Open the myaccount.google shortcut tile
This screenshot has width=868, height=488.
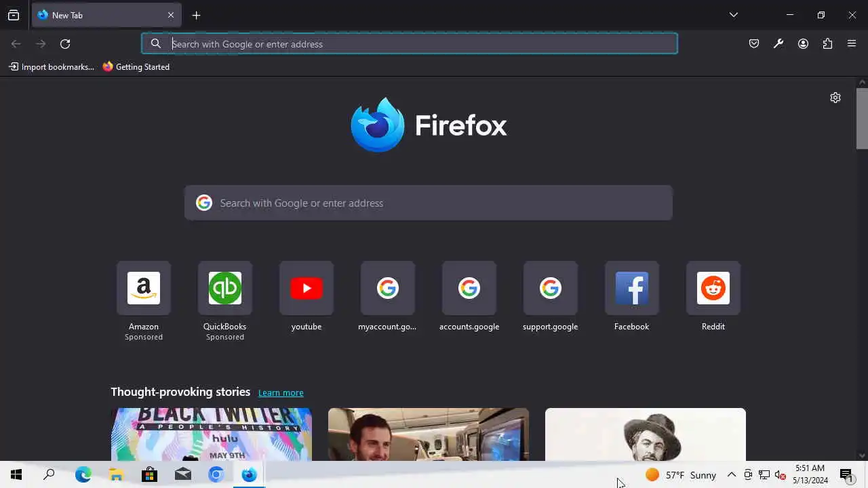[388, 297]
